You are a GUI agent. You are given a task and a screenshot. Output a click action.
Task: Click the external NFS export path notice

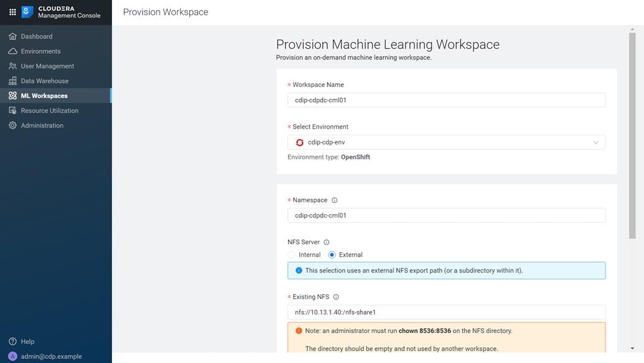click(x=446, y=270)
